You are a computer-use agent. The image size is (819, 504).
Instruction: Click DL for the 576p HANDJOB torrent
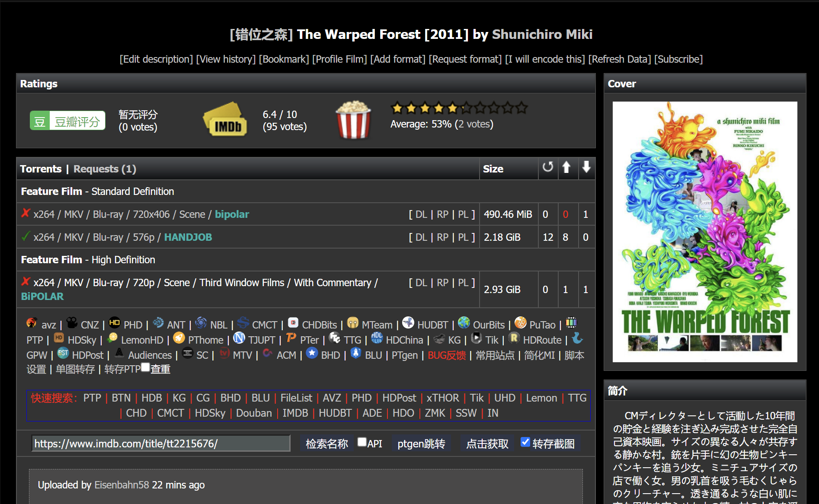(x=421, y=237)
